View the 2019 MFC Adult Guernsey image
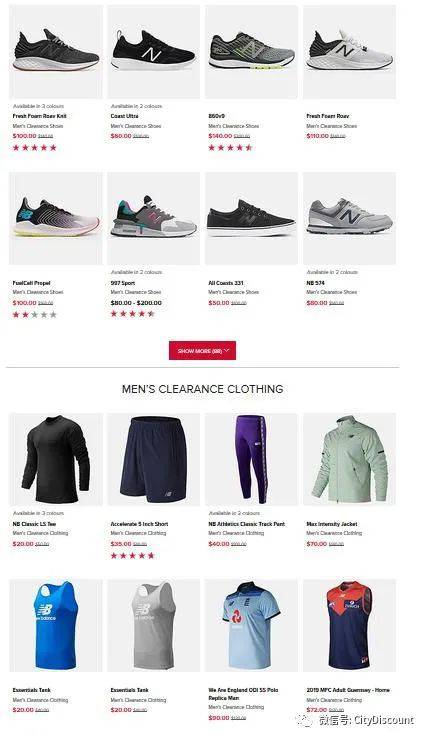This screenshot has height=739, width=427. [x=349, y=625]
